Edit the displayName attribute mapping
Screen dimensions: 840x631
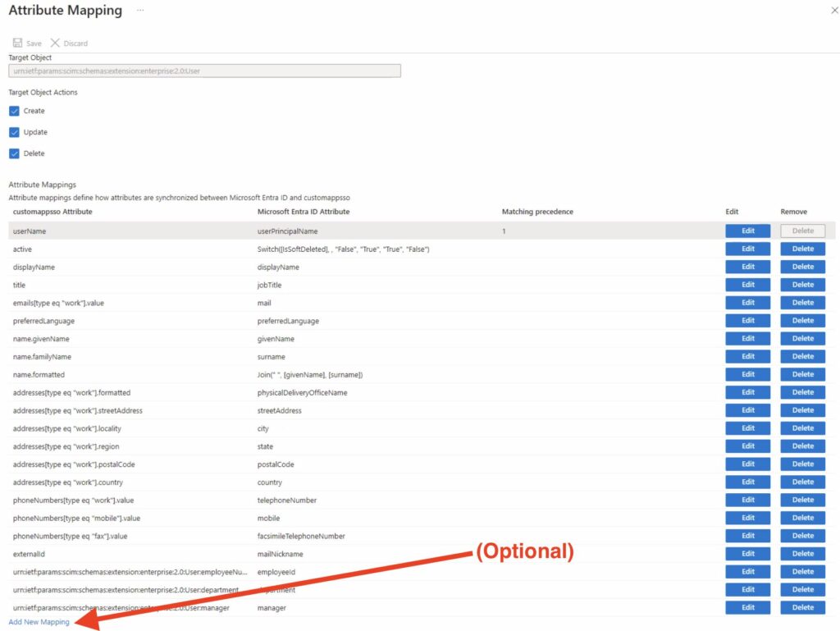click(747, 267)
